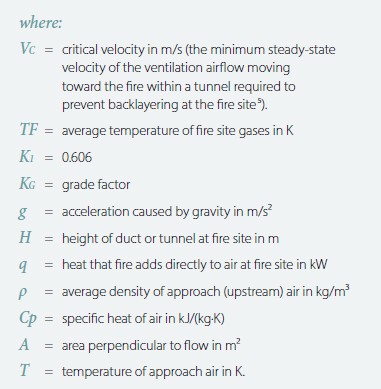Image resolution: width=381 pixels, height=389 pixels.
Task: Click the K1 constant symbol
Action: pyautogui.click(x=26, y=156)
